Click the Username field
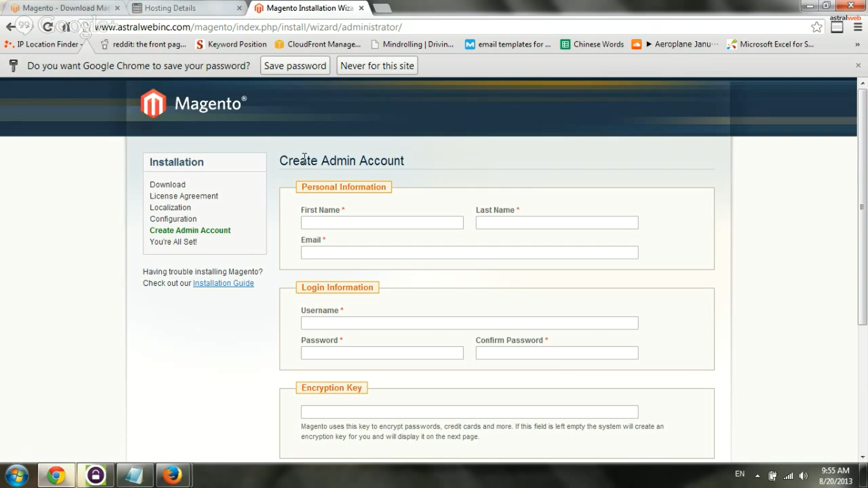The image size is (868, 488). (x=470, y=323)
